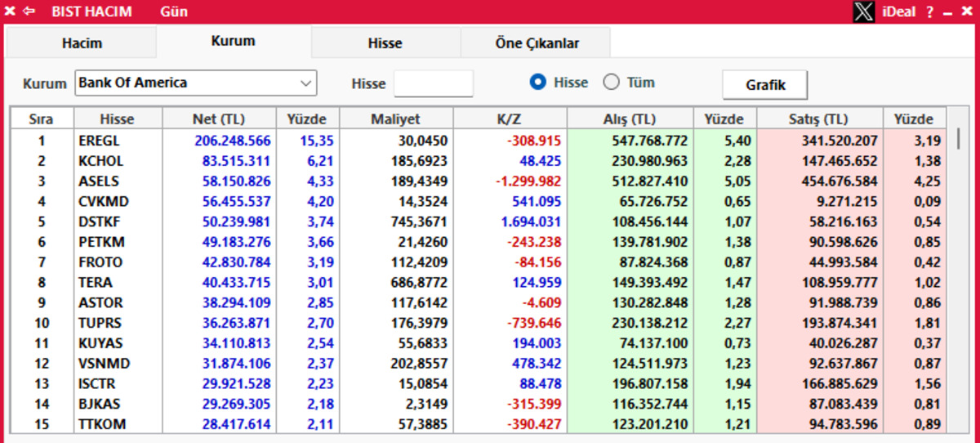Select the Tüm radio button

(611, 83)
